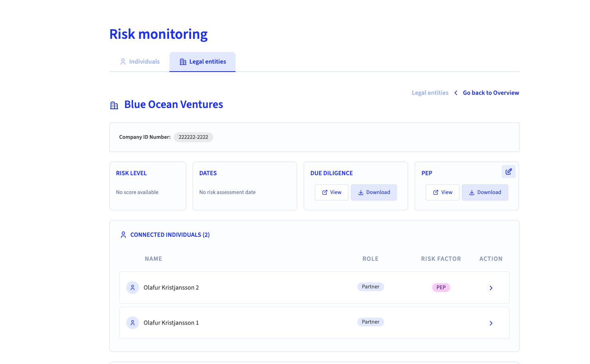
Task: Click the RISK FACTOR column header
Action: [x=441, y=259]
